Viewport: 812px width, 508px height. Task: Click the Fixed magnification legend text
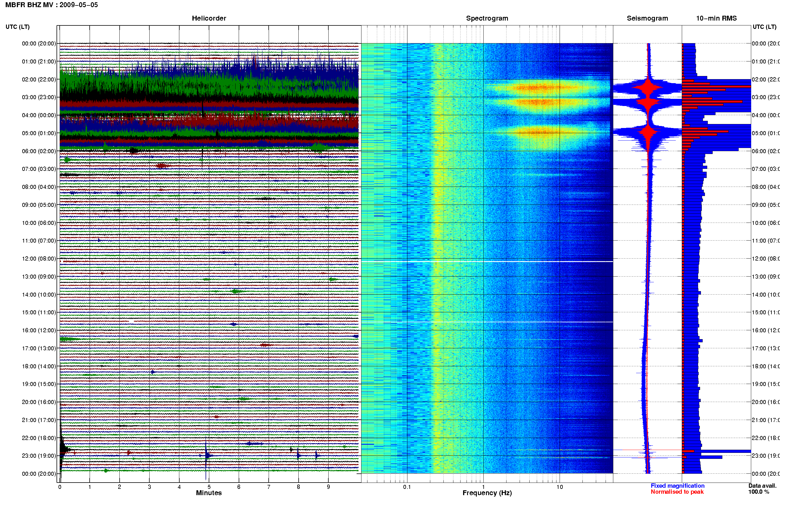coord(678,486)
